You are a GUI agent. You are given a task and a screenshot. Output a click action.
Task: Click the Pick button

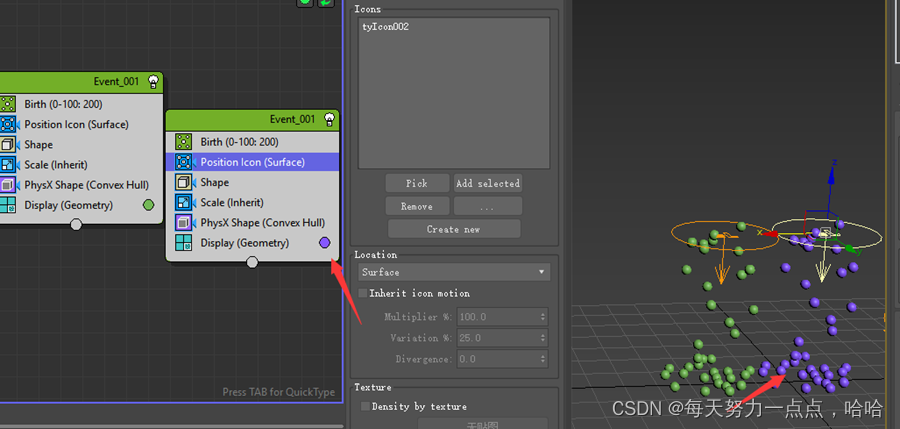tap(417, 183)
